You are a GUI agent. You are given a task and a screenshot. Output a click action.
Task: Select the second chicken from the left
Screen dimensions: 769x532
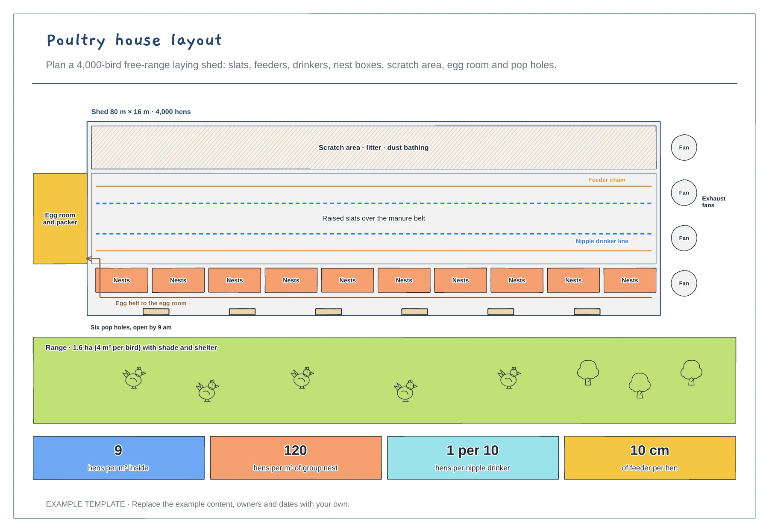coord(208,391)
